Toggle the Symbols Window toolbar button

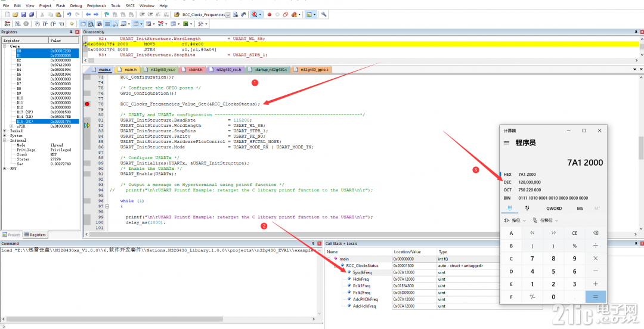pyautogui.click(x=98, y=24)
